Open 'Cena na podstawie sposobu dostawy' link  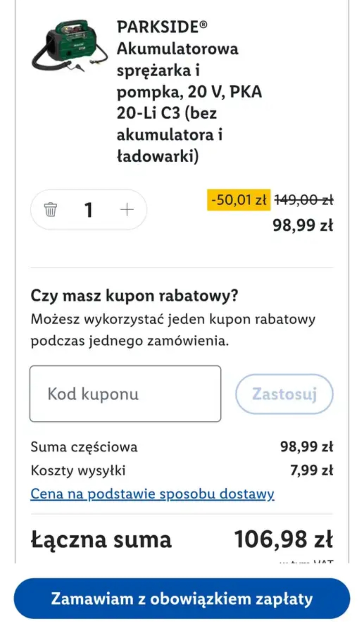coord(152,494)
